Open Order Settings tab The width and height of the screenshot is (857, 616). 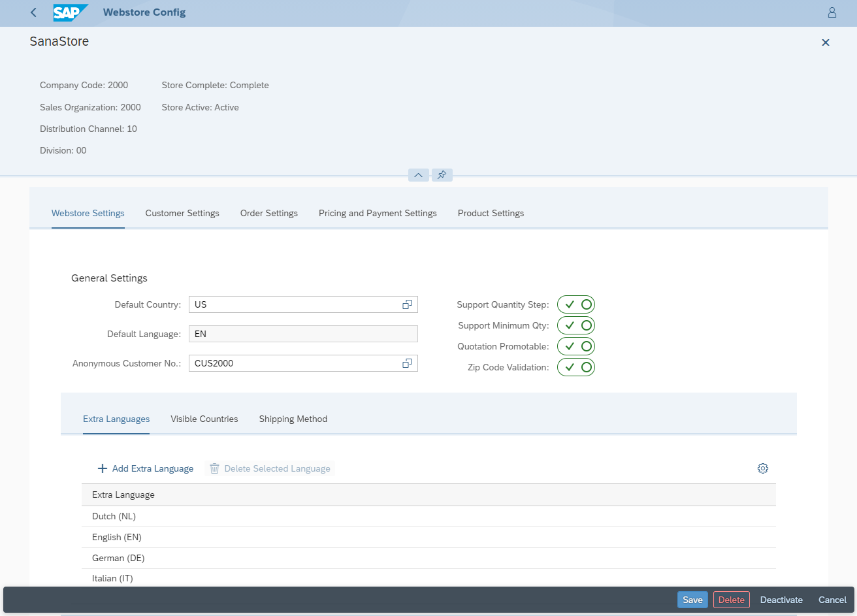click(x=269, y=213)
